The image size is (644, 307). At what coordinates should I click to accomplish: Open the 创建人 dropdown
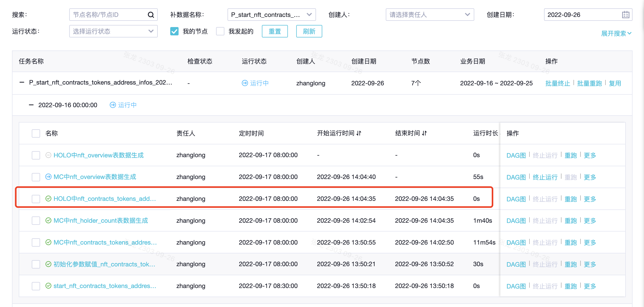[430, 15]
